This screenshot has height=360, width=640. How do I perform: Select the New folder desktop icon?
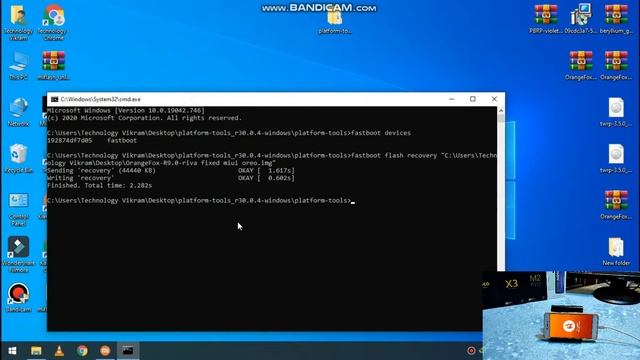point(616,251)
